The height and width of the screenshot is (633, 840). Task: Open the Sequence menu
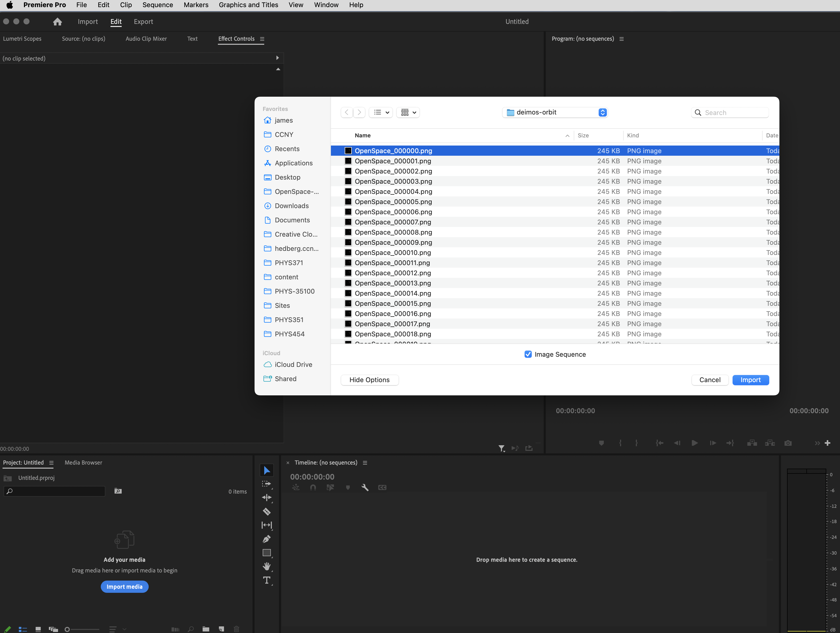pos(158,5)
